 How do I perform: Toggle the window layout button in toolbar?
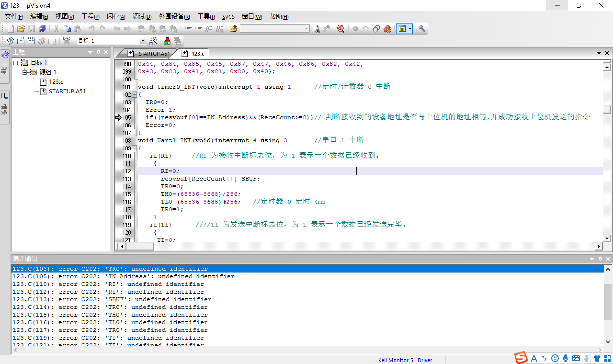click(402, 29)
